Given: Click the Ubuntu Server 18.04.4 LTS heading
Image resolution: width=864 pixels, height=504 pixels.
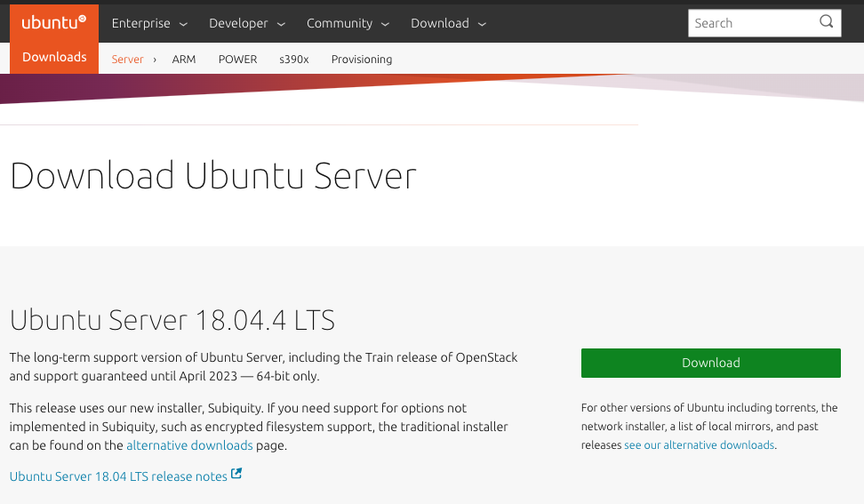Looking at the screenshot, I should [172, 320].
